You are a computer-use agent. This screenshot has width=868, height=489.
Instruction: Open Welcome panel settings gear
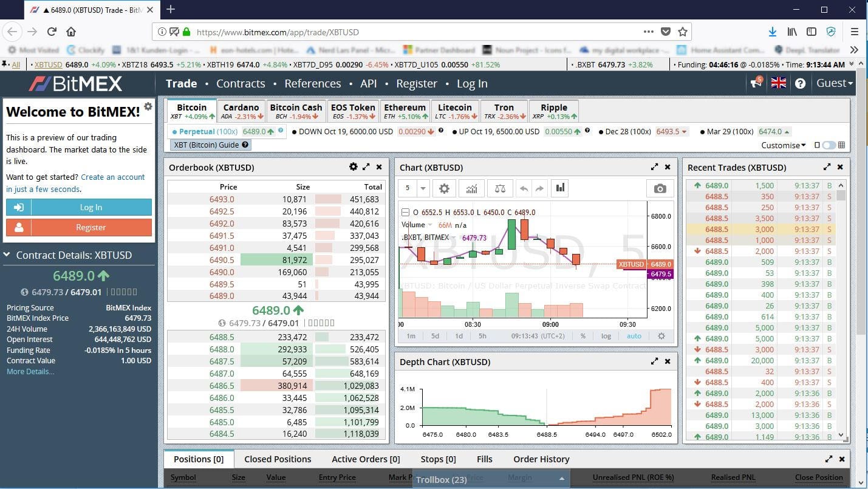coord(148,106)
